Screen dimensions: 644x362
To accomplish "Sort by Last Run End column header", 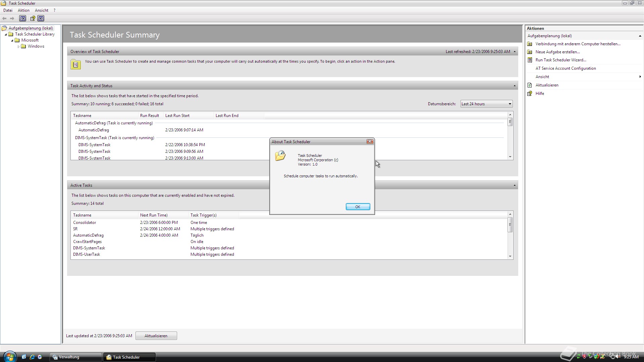I will tap(239, 116).
